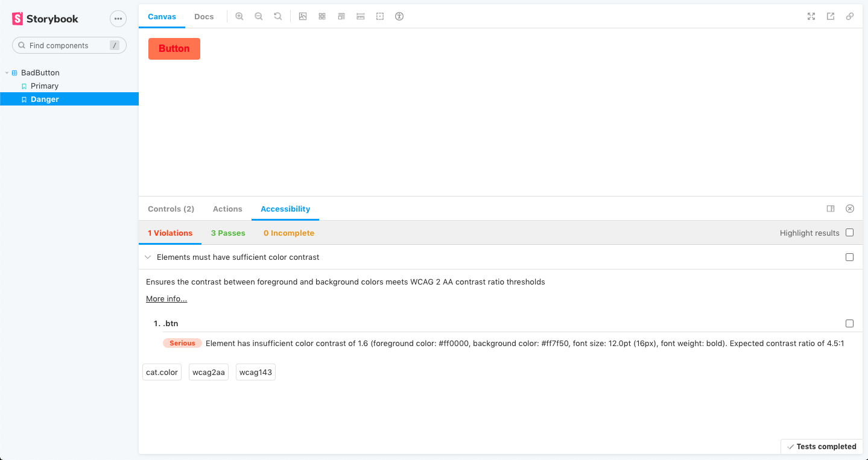Click the BadButton component icon
Viewport: 868px width, 460px height.
click(x=14, y=73)
